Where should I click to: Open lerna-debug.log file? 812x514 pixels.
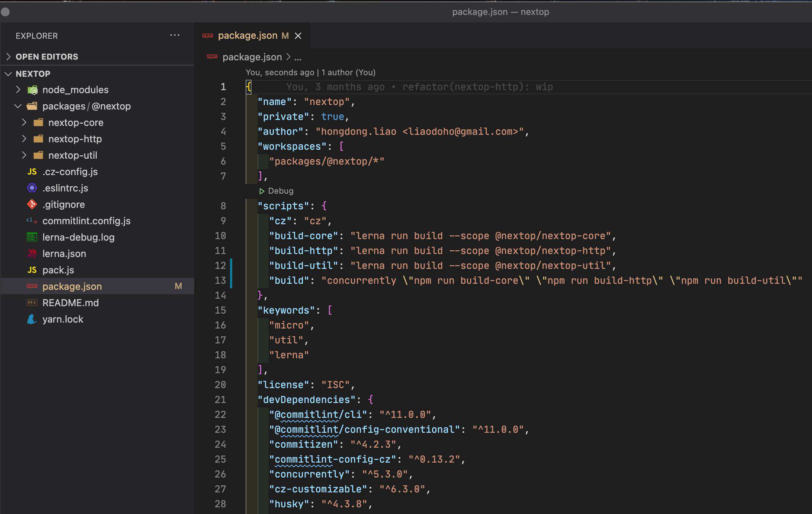tap(79, 237)
